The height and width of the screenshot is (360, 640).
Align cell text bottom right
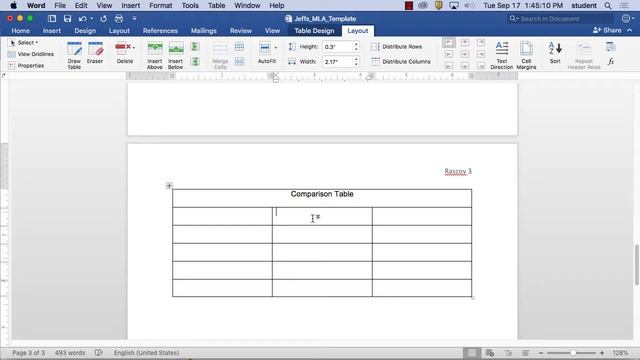(x=481, y=66)
